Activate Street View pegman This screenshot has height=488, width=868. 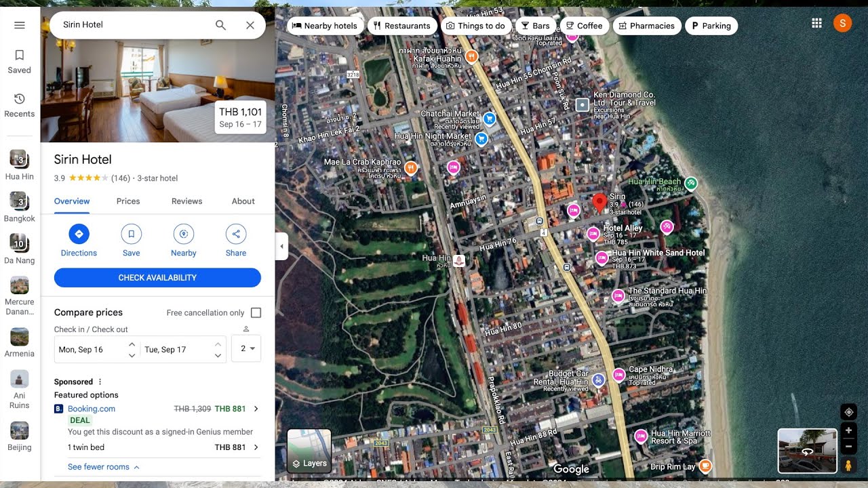coord(848,466)
